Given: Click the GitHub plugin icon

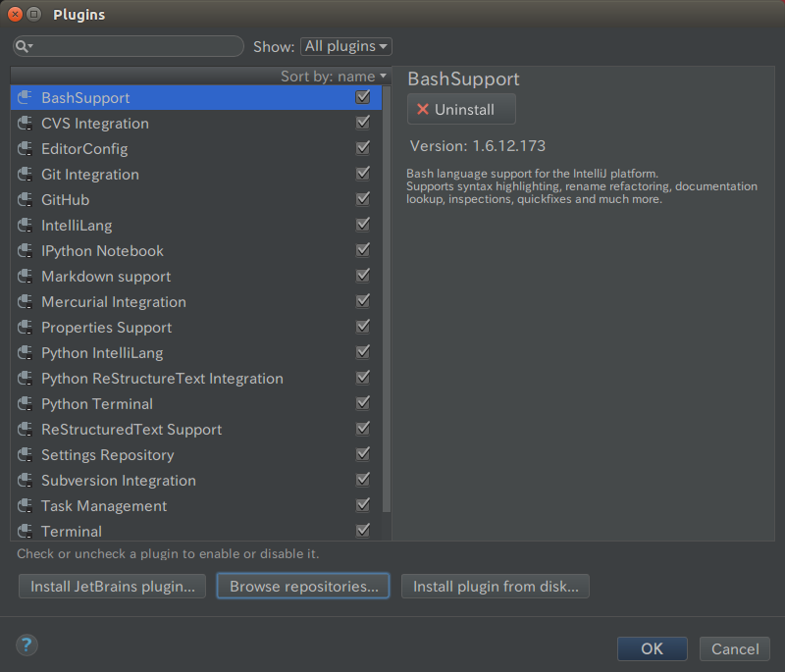Looking at the screenshot, I should pos(26,200).
